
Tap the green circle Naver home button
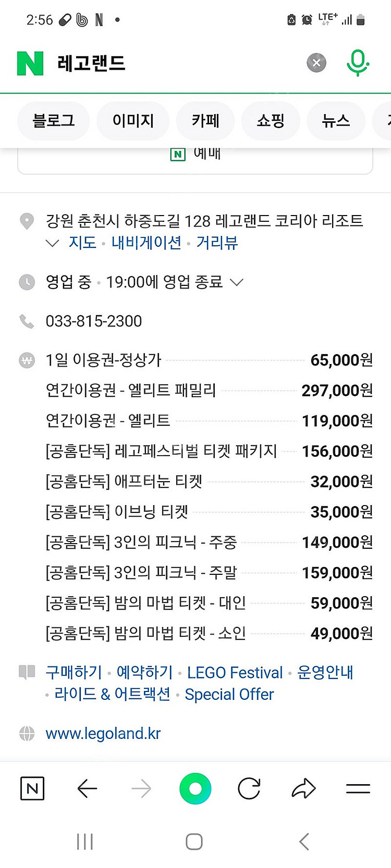point(195,789)
